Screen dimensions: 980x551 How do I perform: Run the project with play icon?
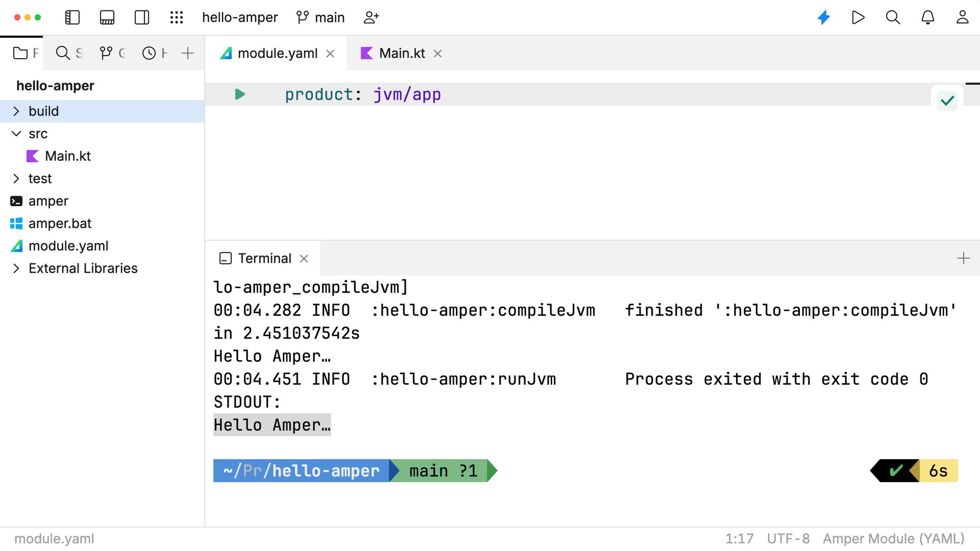(x=859, y=17)
